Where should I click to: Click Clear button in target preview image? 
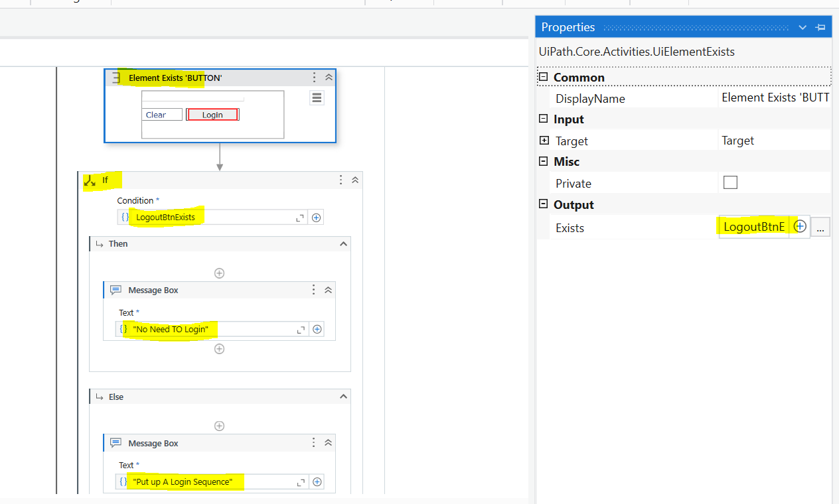pyautogui.click(x=163, y=115)
